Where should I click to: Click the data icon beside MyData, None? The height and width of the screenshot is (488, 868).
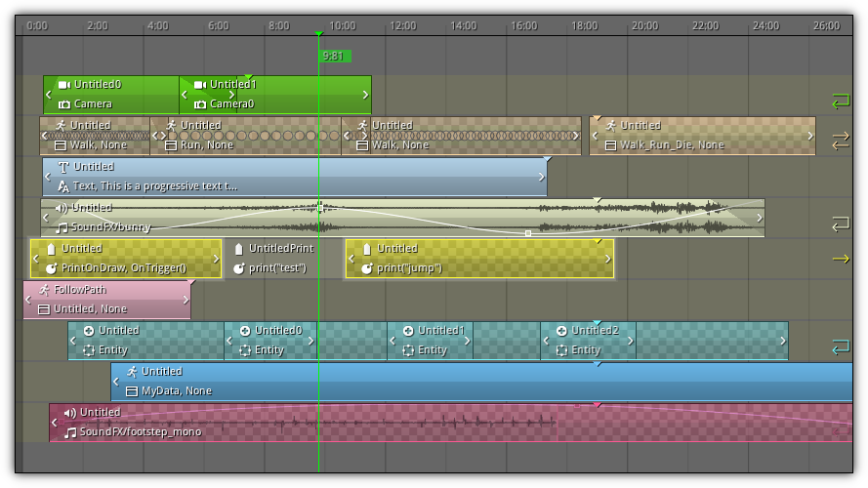(x=132, y=391)
